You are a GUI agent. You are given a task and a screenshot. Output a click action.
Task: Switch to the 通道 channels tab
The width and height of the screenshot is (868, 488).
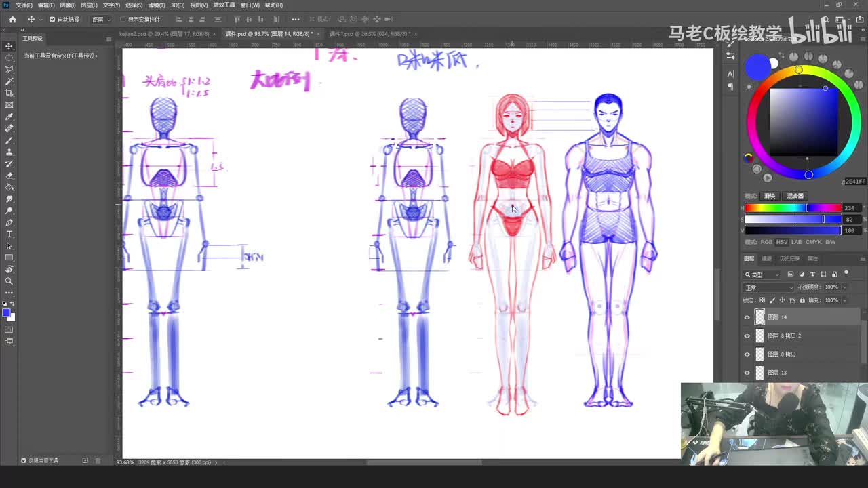tap(766, 258)
